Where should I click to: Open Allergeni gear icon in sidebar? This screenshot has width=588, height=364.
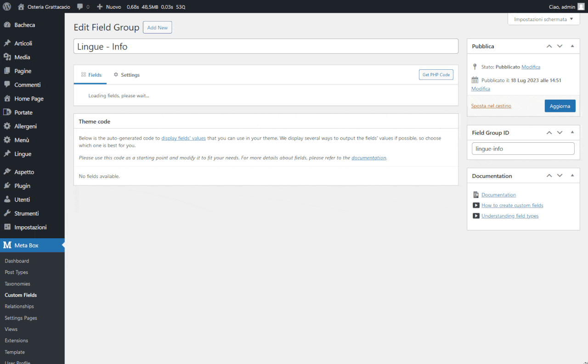pos(7,126)
